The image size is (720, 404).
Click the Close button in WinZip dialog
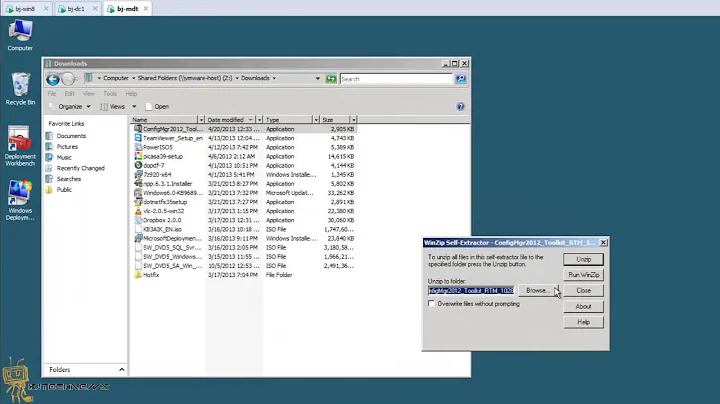(x=583, y=291)
